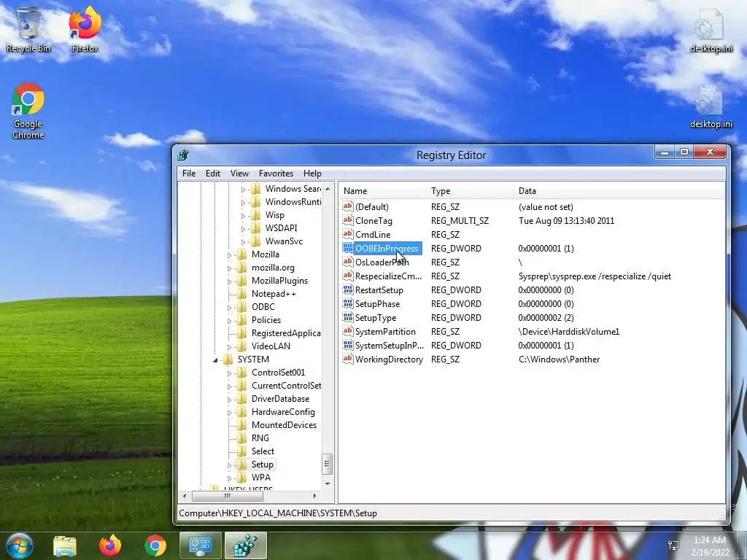Click the WorkingDirectory value icon
Image resolution: width=747 pixels, height=560 pixels.
pyautogui.click(x=348, y=359)
